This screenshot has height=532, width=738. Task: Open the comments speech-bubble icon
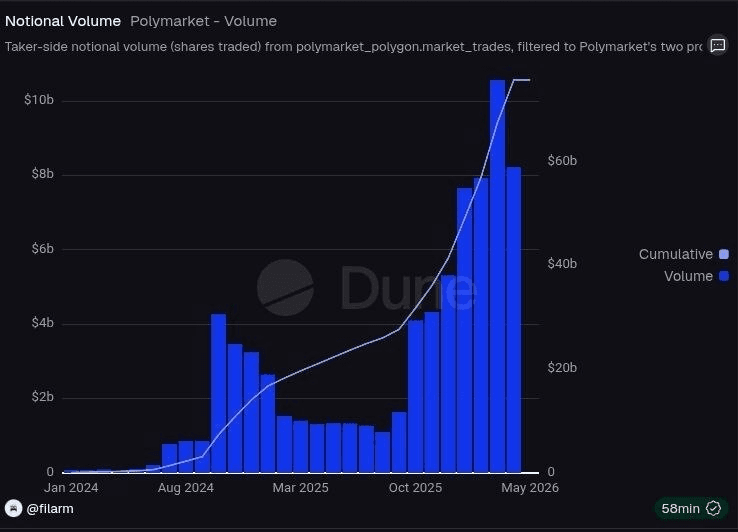[717, 46]
